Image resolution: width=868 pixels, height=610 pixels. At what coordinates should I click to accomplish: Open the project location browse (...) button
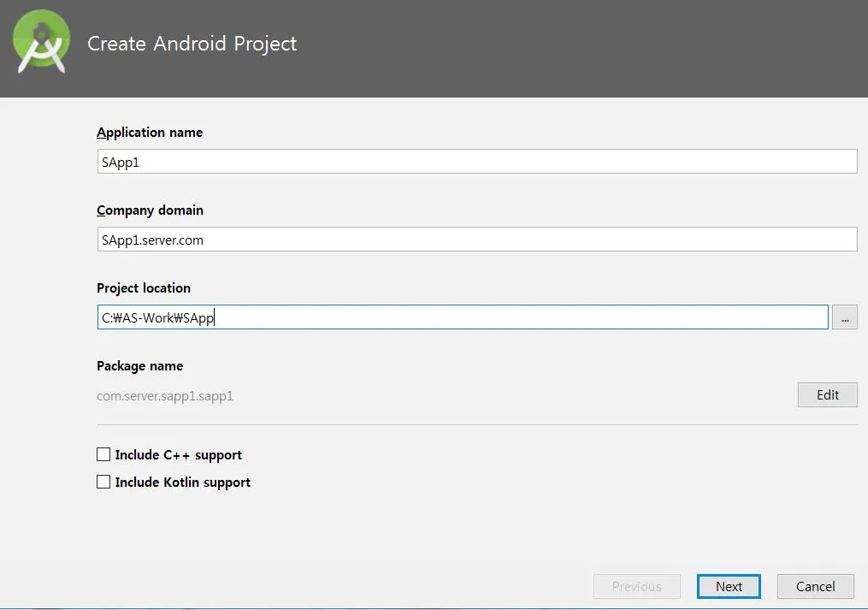click(x=845, y=317)
